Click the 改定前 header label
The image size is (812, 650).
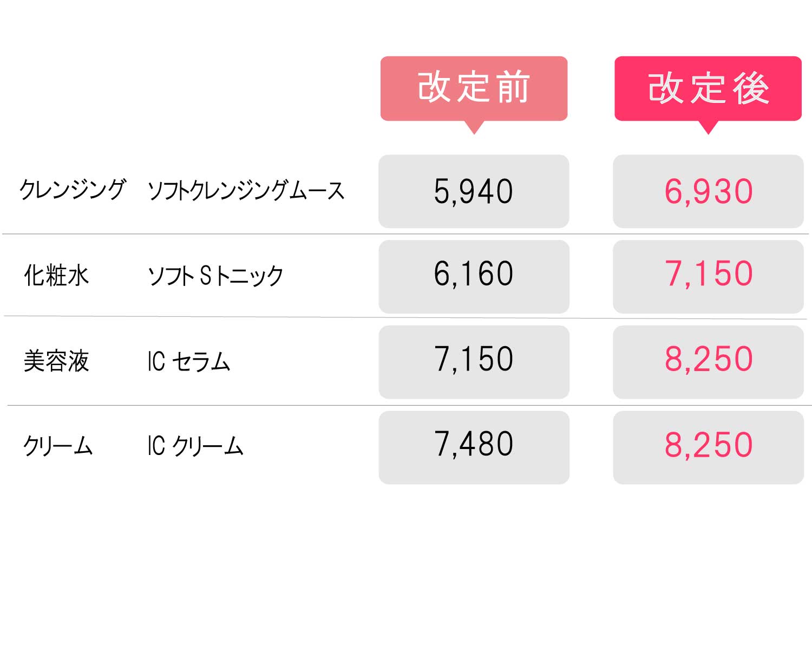pos(474,88)
